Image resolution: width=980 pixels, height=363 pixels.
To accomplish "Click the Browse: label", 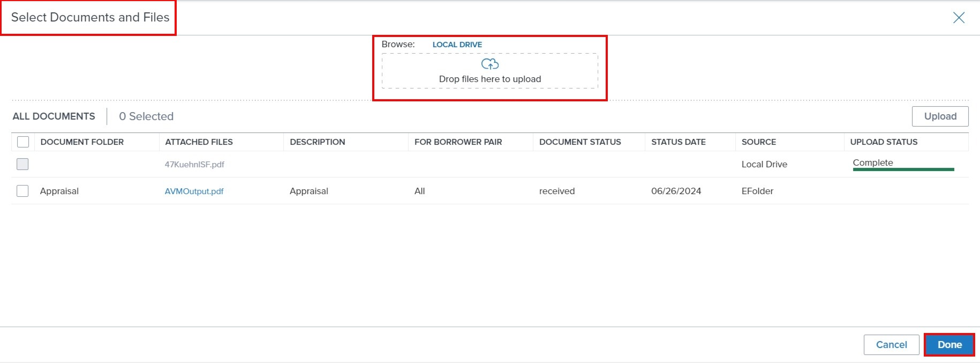I will [398, 45].
